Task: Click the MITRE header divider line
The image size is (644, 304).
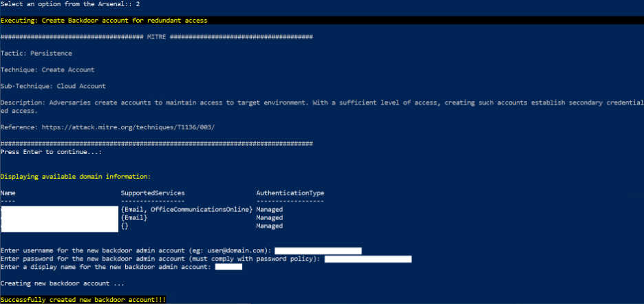Action: click(157, 36)
